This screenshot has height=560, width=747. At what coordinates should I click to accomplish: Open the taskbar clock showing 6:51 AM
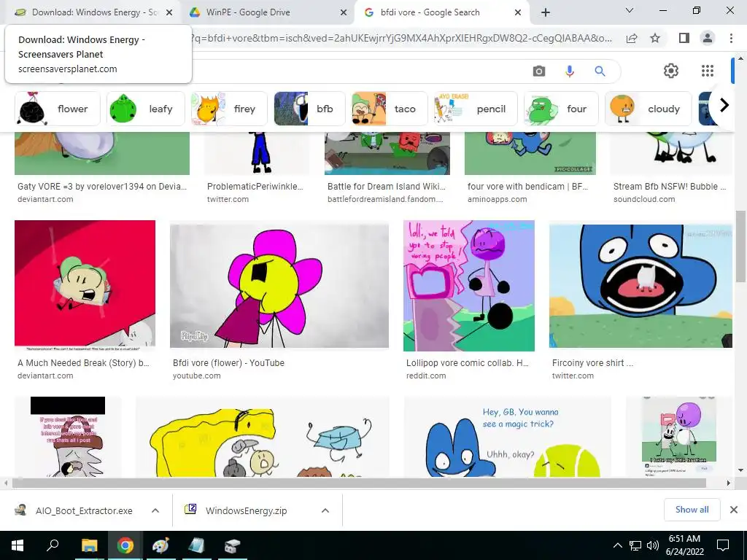pyautogui.click(x=684, y=545)
